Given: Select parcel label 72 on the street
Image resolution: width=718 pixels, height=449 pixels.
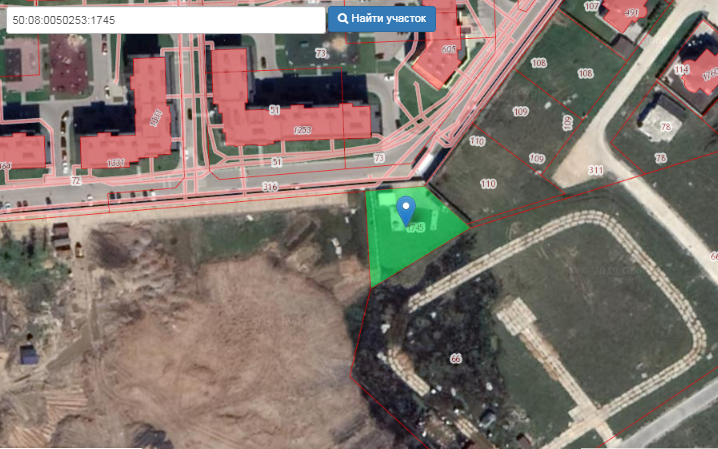Looking at the screenshot, I should (76, 181).
